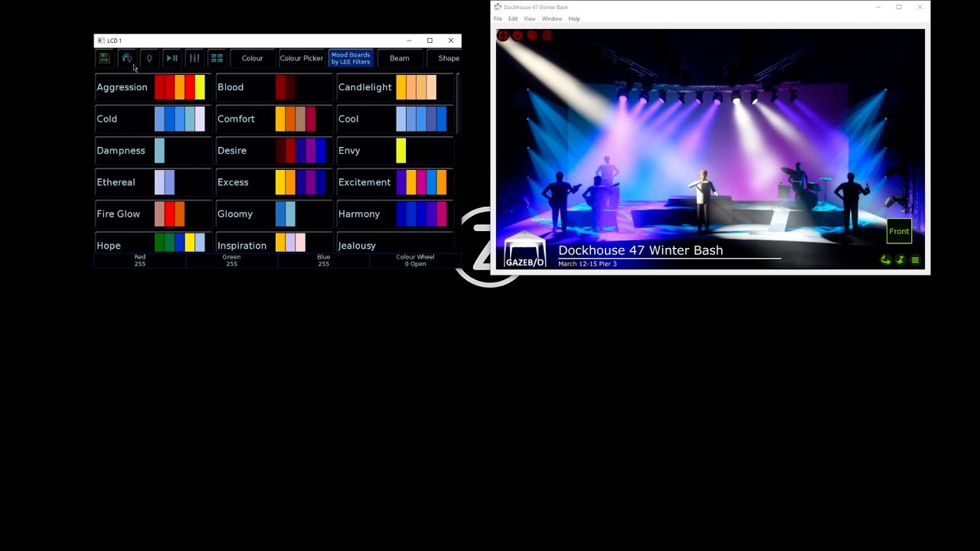This screenshot has height=551, width=980.
Task: Open the Help menu in Dockhouse window
Action: (574, 18)
